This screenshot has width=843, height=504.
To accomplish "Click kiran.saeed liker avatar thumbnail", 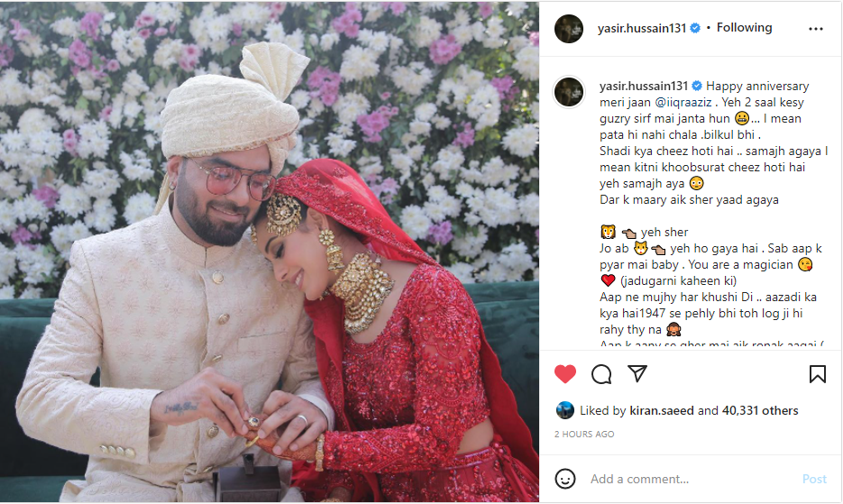I will [x=565, y=410].
